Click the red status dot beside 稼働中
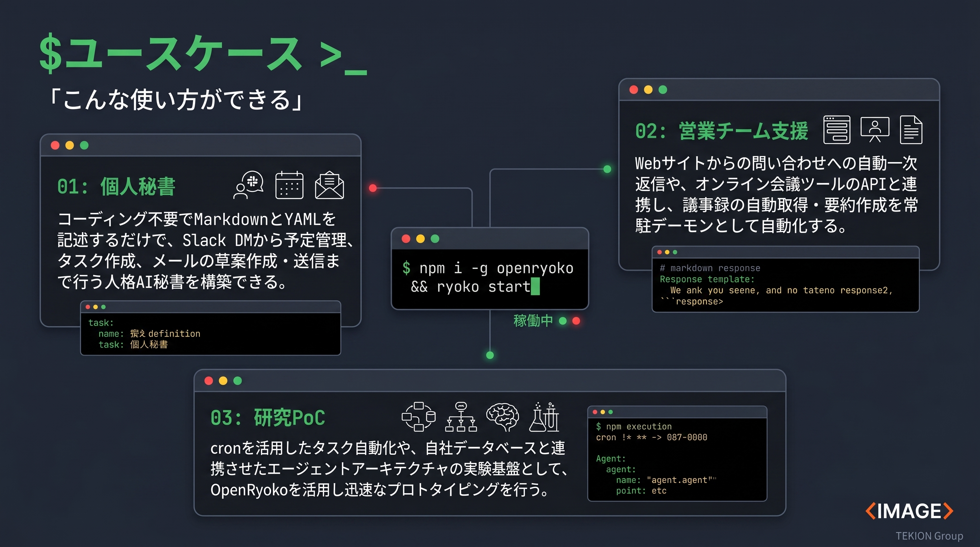980x547 pixels. pyautogui.click(x=577, y=321)
